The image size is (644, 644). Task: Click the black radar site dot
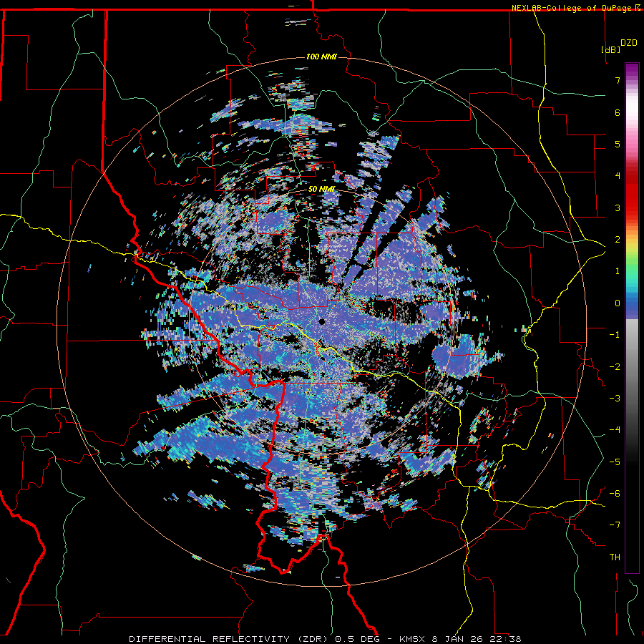(321, 321)
